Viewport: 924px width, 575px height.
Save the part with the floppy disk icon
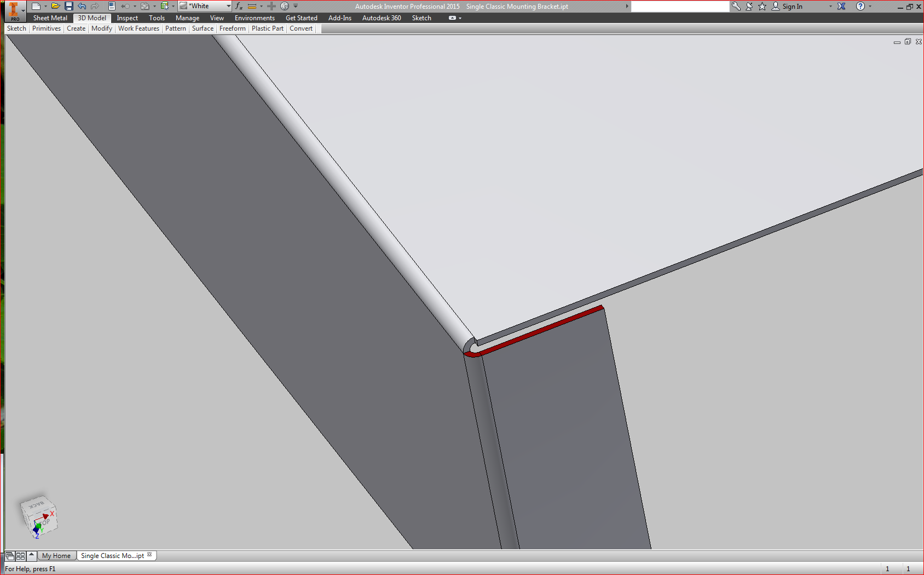pyautogui.click(x=68, y=6)
